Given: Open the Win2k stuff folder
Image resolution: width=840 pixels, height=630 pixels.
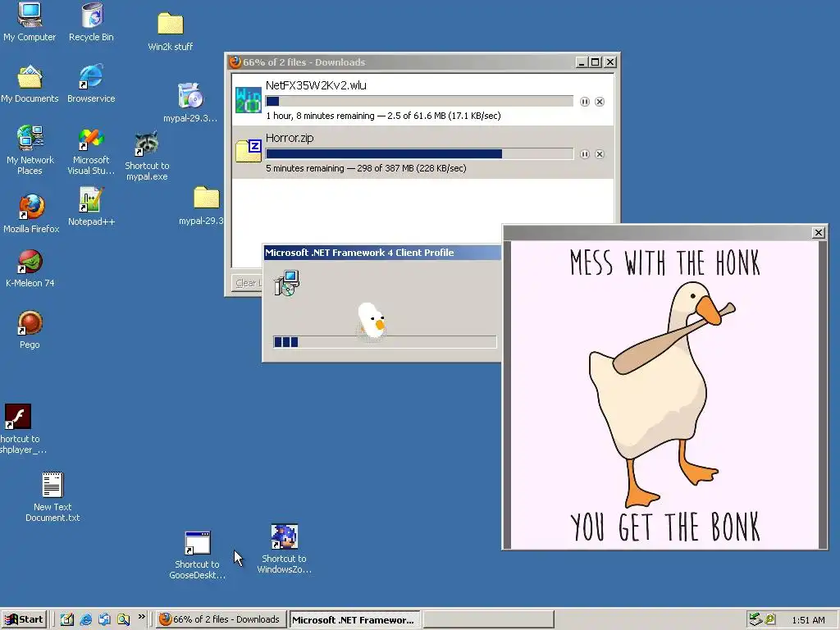Looking at the screenshot, I should pyautogui.click(x=171, y=24).
